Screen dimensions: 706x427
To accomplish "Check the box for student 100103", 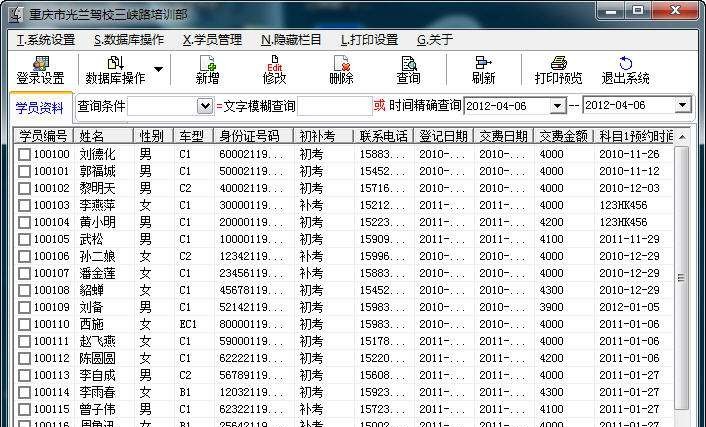I will tap(24, 205).
